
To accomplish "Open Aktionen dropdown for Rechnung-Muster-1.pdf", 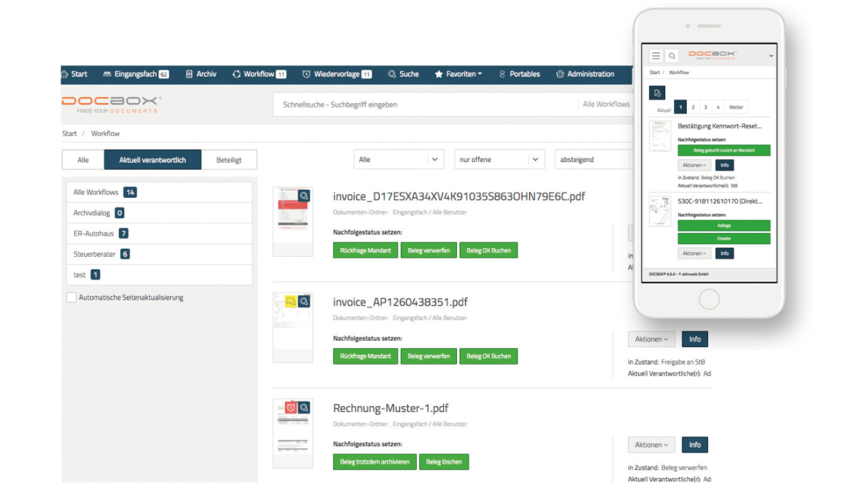I will click(652, 445).
